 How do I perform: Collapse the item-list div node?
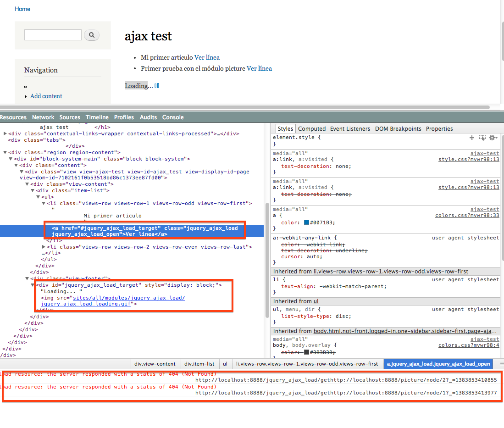point(33,190)
